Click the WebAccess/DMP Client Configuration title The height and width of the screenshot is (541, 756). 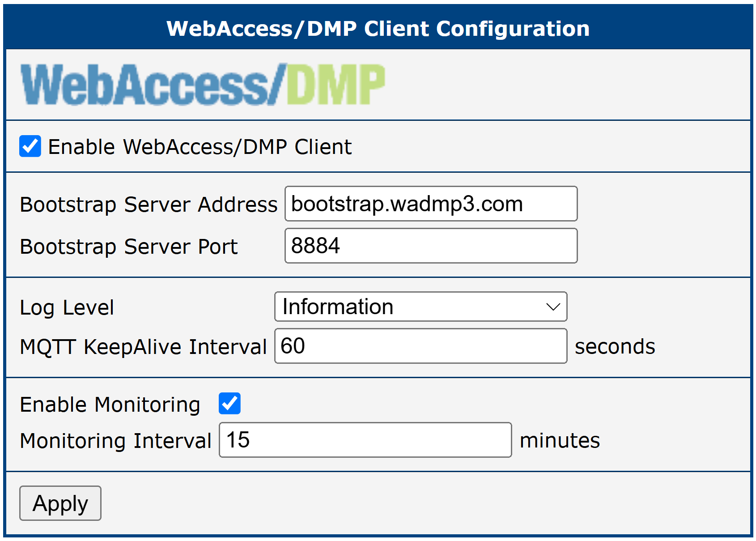point(378,29)
